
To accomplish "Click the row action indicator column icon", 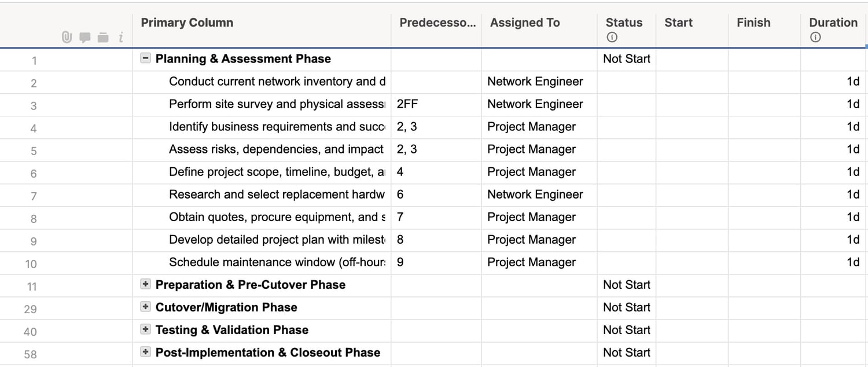I will [x=121, y=38].
